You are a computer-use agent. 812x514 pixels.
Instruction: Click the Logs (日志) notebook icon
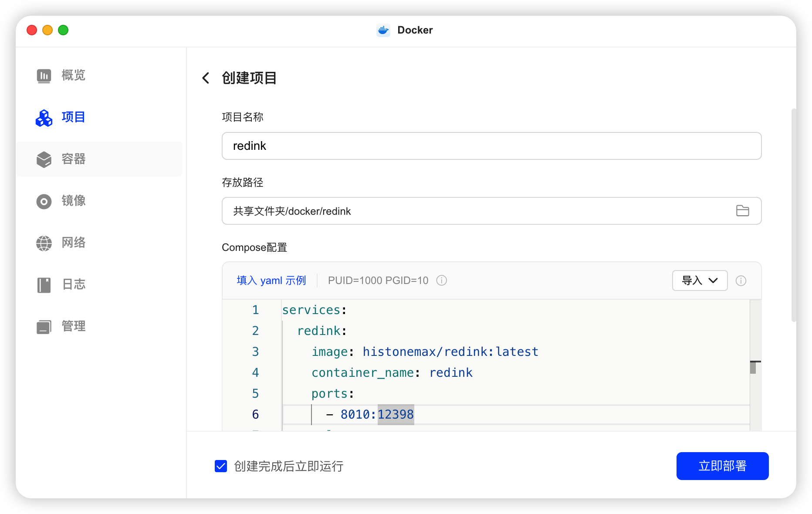point(44,285)
